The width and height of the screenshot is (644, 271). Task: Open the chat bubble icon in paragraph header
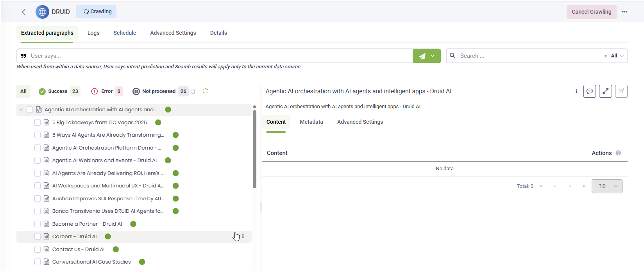(589, 91)
